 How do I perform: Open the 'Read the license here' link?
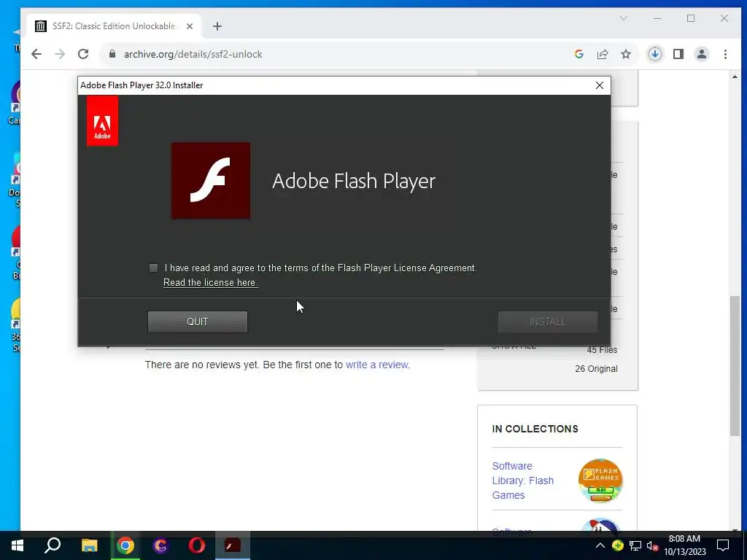click(x=211, y=282)
